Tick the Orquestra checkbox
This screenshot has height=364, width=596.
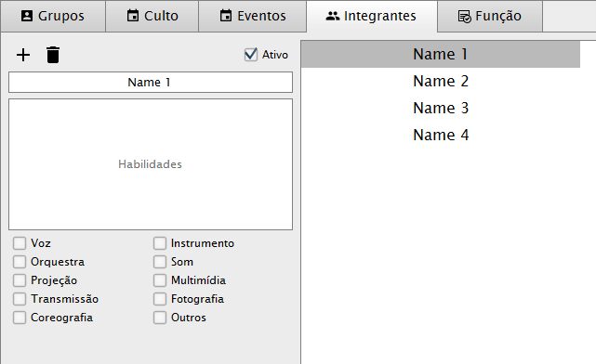(x=20, y=262)
